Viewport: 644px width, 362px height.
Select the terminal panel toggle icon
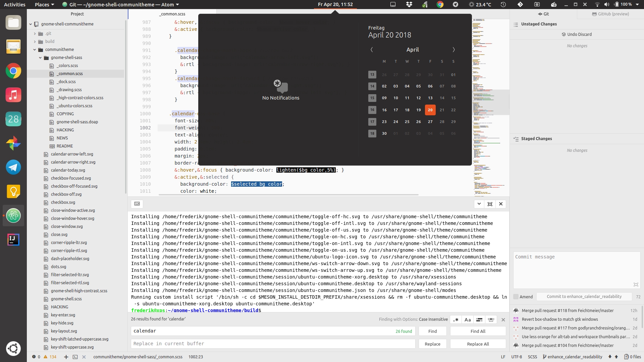[x=137, y=204]
